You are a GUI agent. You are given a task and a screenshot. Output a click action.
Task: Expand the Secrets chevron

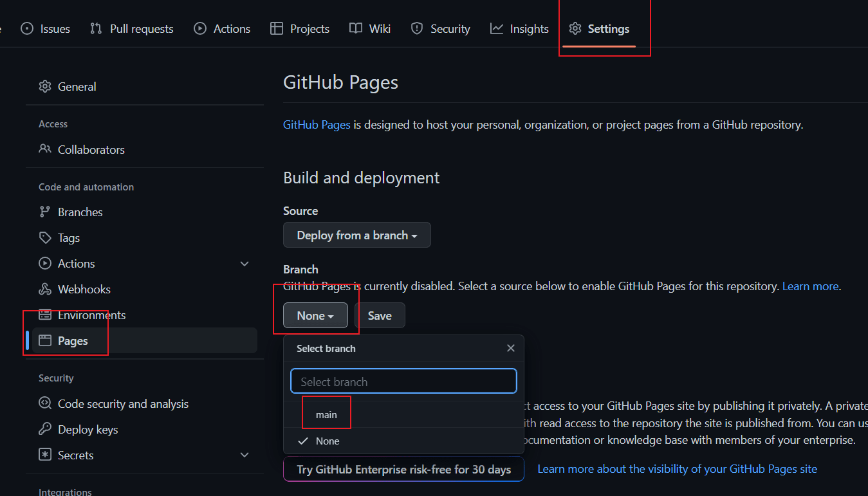click(x=245, y=455)
